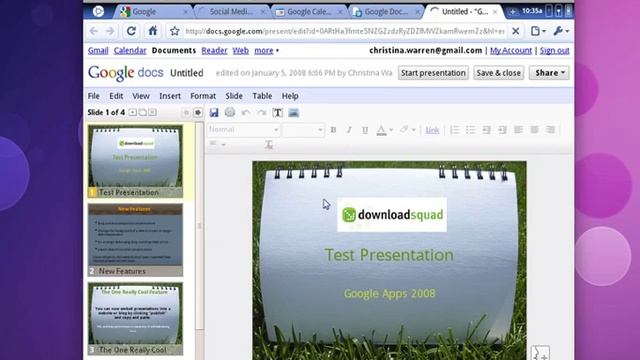The width and height of the screenshot is (640, 360).
Task: Expand the highlight color dropdown arrow
Action: (x=413, y=130)
